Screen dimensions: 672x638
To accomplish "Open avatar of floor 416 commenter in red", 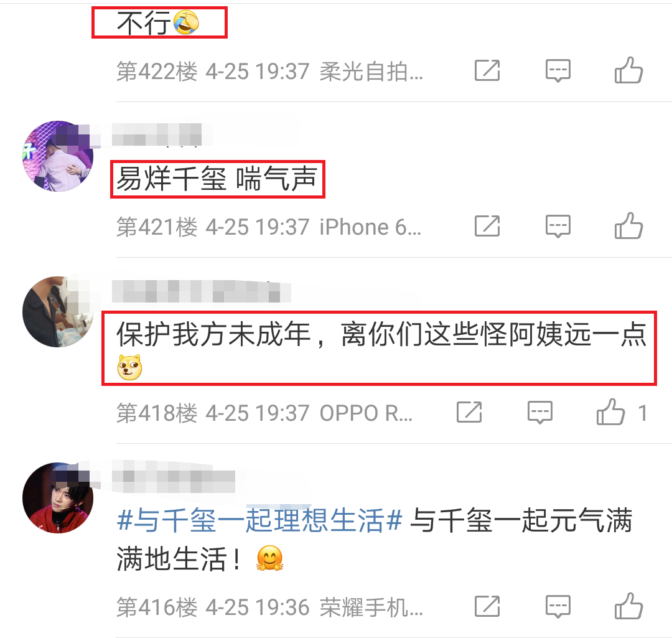I will [58, 498].
